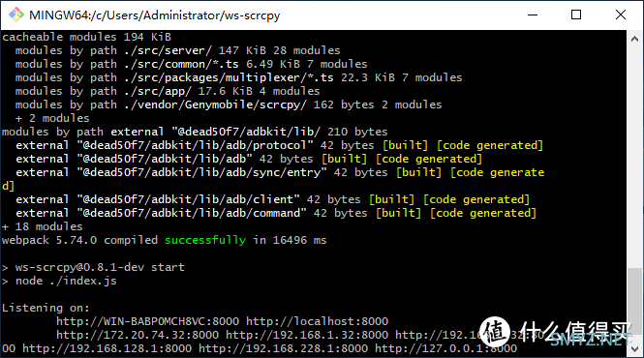Click the http://192.168.128.1:8000 address

(107, 348)
